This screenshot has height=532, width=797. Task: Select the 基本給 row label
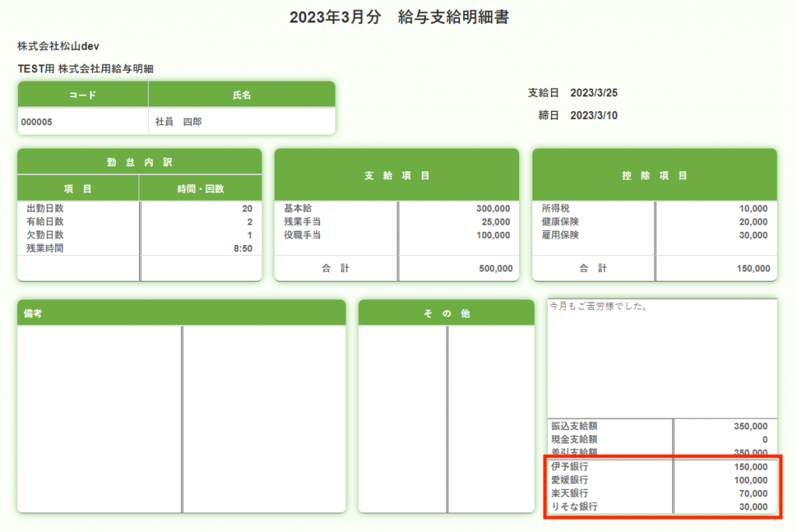tap(298, 208)
